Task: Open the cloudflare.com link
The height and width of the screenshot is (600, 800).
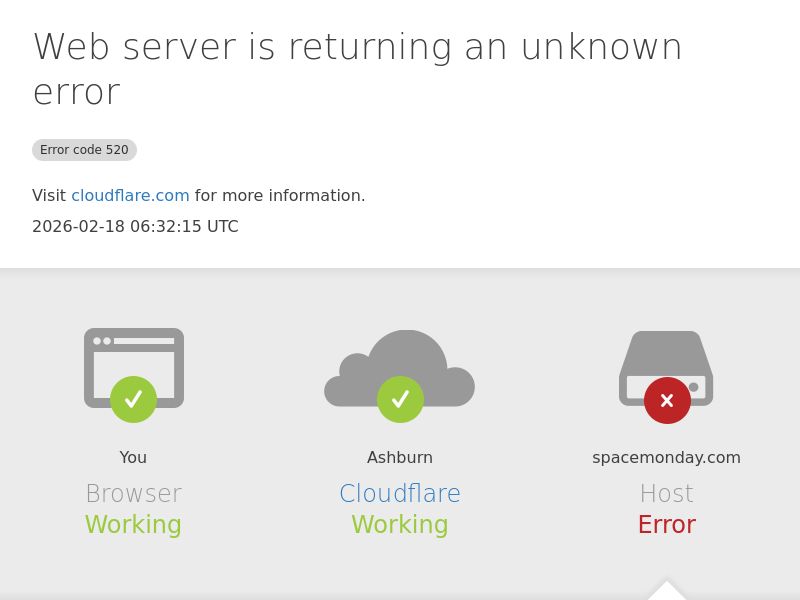Action: 130,196
